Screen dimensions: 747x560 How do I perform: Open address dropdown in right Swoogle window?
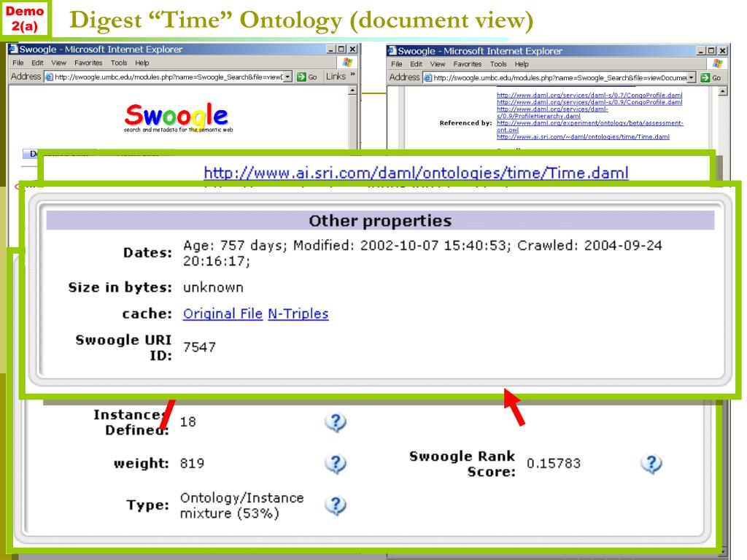[692, 77]
